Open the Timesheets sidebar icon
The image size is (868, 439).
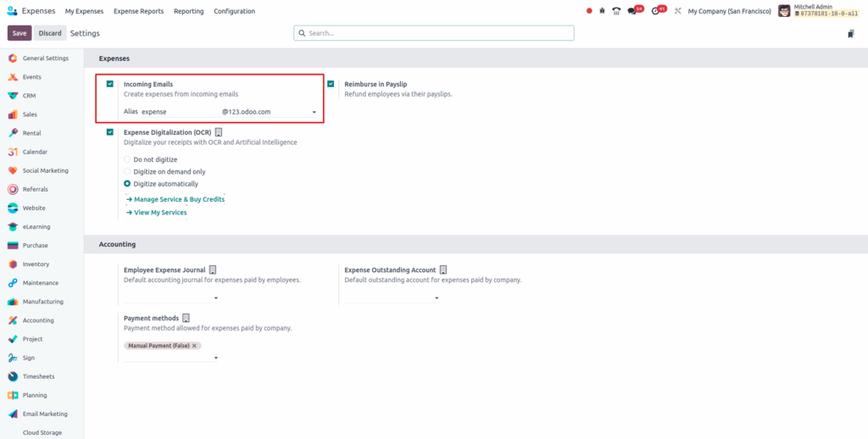click(13, 376)
